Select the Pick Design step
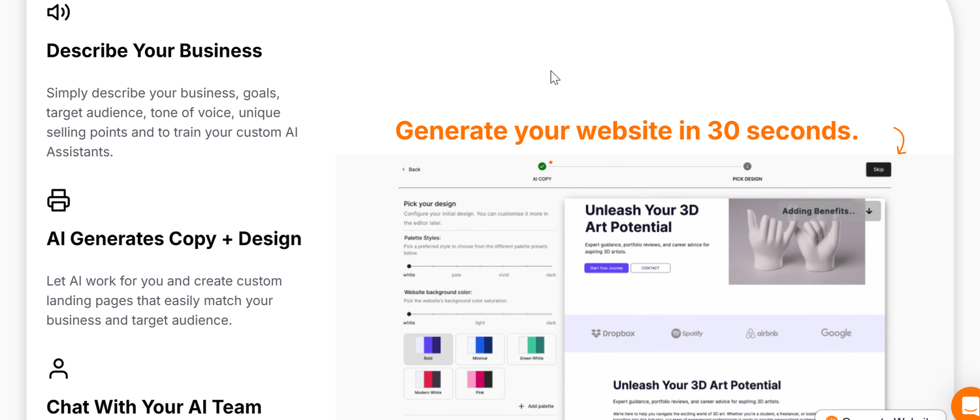The width and height of the screenshot is (980, 420). point(747,172)
